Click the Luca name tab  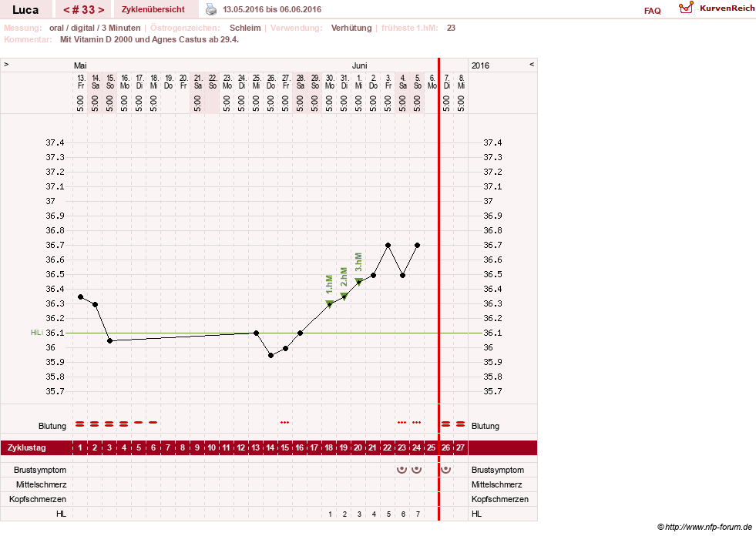point(25,10)
